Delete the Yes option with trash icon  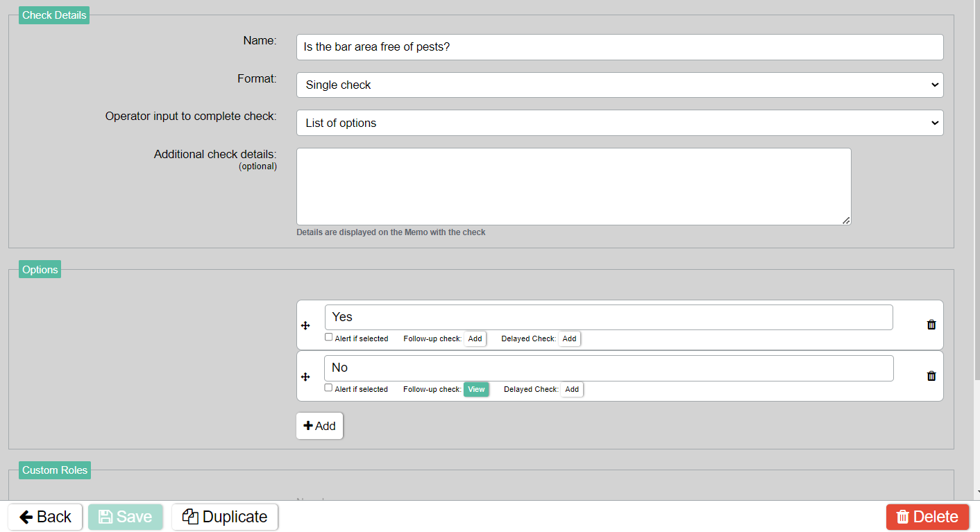[931, 325]
